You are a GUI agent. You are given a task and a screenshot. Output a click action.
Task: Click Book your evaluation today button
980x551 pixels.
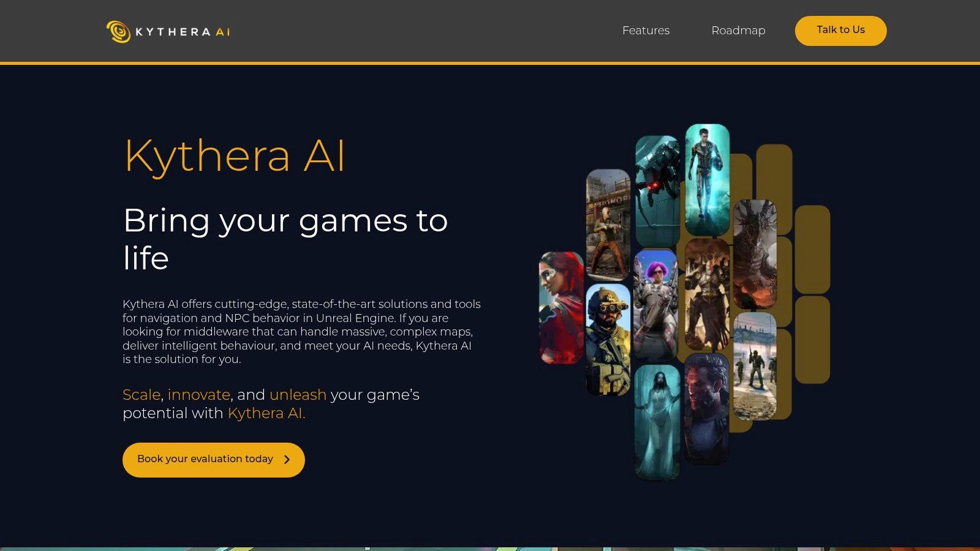click(213, 460)
